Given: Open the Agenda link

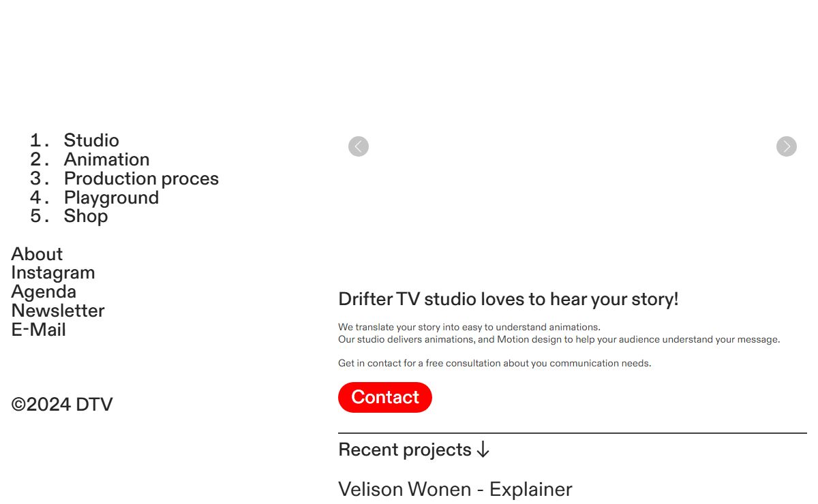Looking at the screenshot, I should [44, 292].
